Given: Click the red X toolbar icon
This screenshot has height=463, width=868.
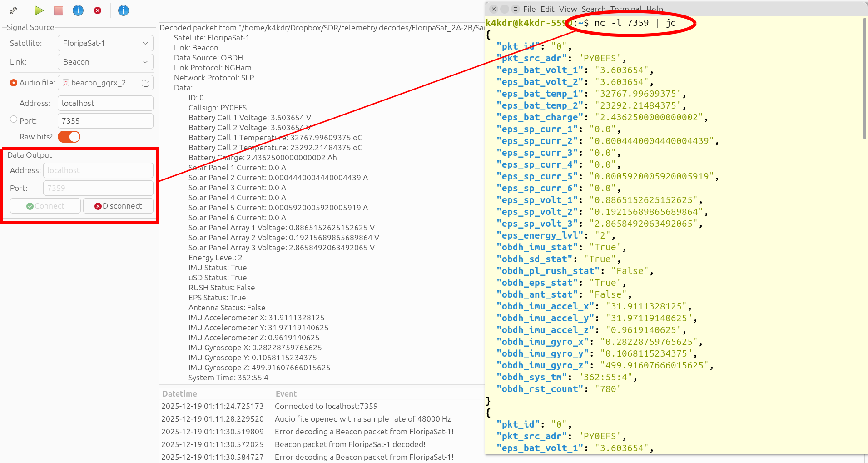Looking at the screenshot, I should pos(98,10).
